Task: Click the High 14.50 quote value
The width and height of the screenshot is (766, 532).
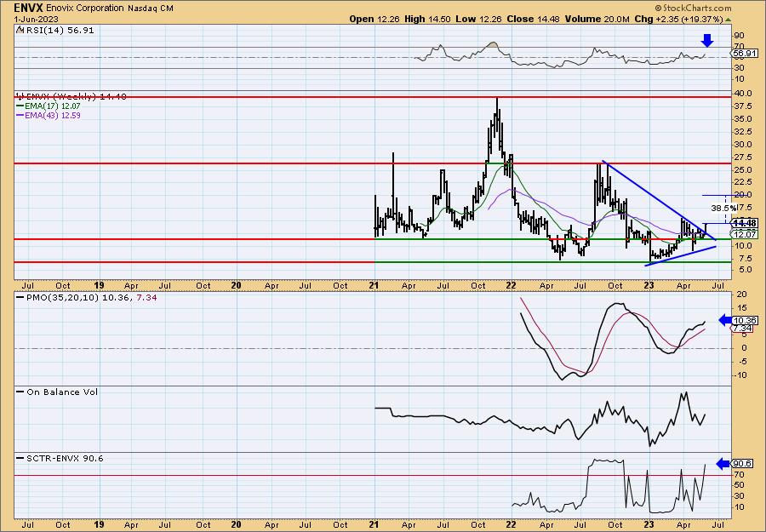Action: point(427,19)
